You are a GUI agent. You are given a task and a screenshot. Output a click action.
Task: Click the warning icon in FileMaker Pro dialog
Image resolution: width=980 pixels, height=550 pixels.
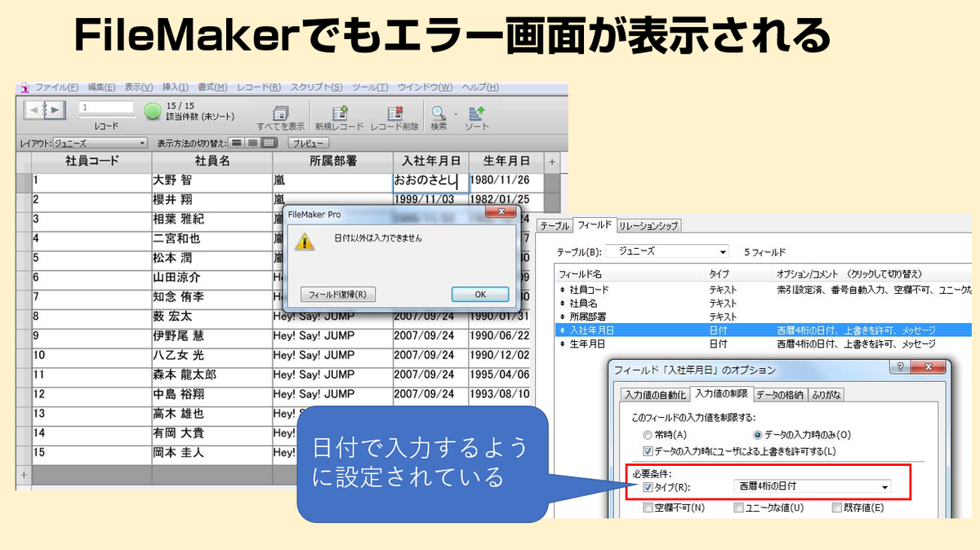tap(305, 242)
